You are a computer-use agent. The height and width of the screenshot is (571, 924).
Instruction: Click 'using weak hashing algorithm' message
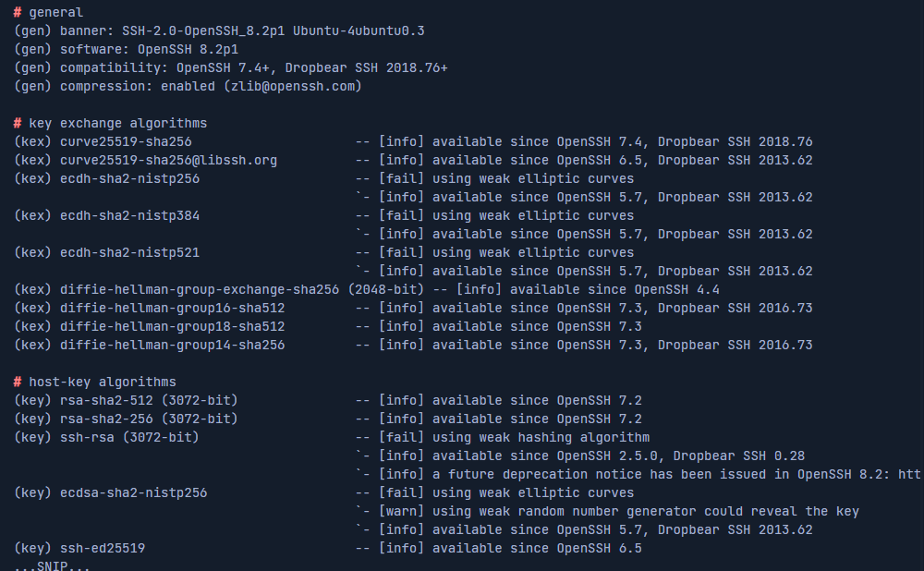(541, 437)
